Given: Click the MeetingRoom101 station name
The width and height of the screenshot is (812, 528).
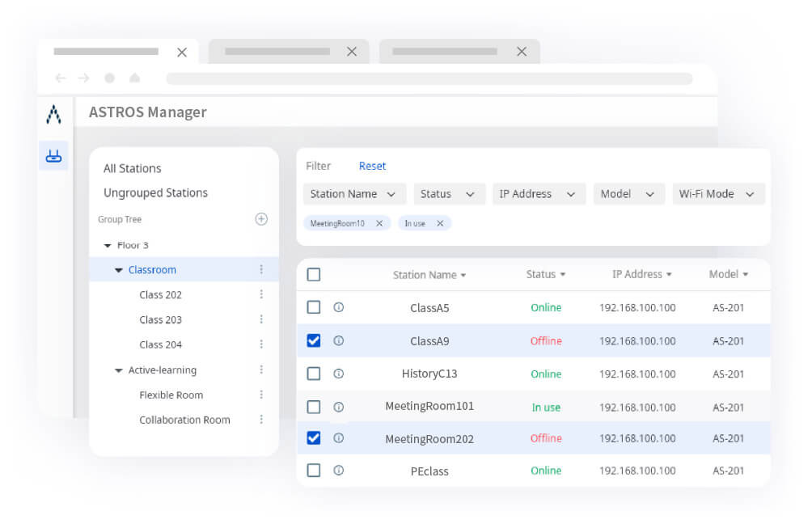Looking at the screenshot, I should 429,407.
